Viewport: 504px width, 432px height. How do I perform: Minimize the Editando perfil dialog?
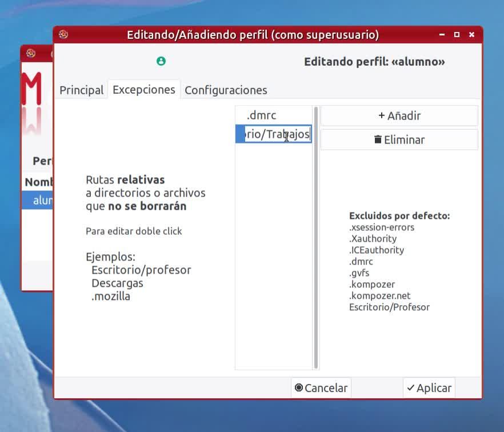pyautogui.click(x=442, y=34)
